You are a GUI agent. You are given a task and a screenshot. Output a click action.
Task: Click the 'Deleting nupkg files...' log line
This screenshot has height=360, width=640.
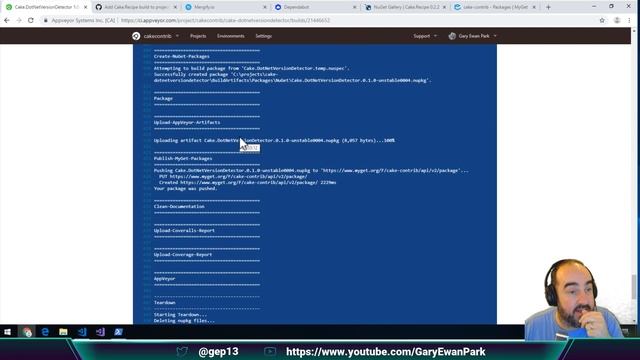184,321
